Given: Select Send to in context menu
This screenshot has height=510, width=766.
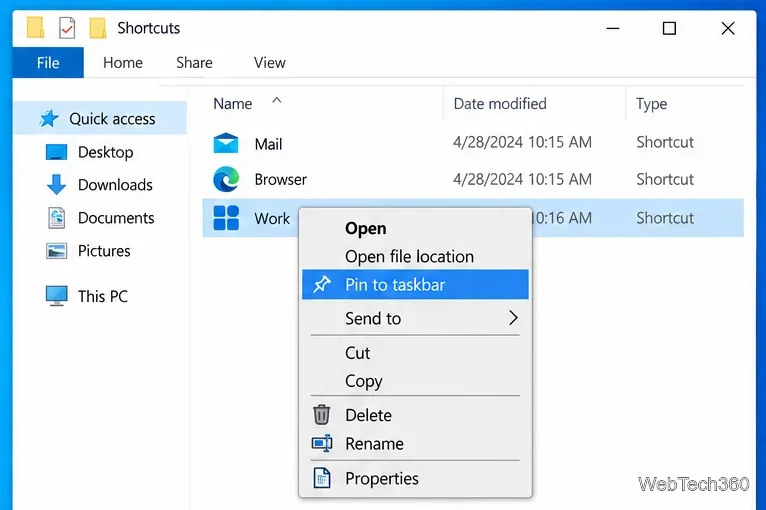Looking at the screenshot, I should point(415,318).
